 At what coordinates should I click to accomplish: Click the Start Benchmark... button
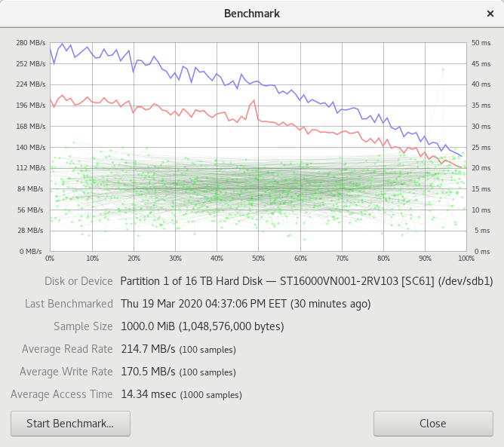click(x=70, y=423)
